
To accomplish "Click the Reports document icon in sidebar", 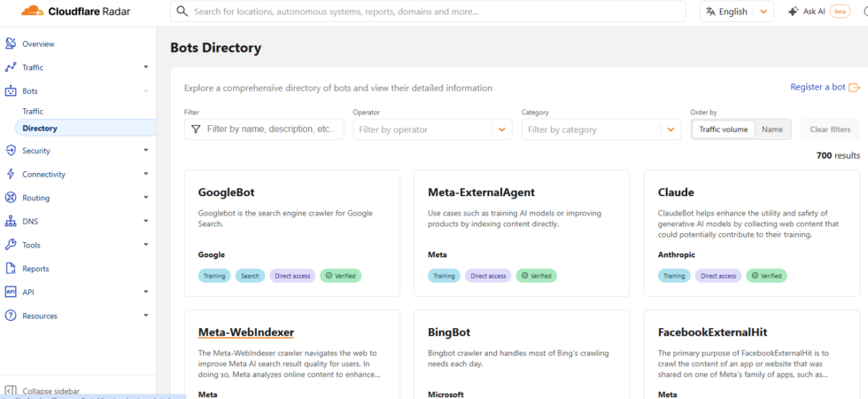I will click(x=11, y=269).
